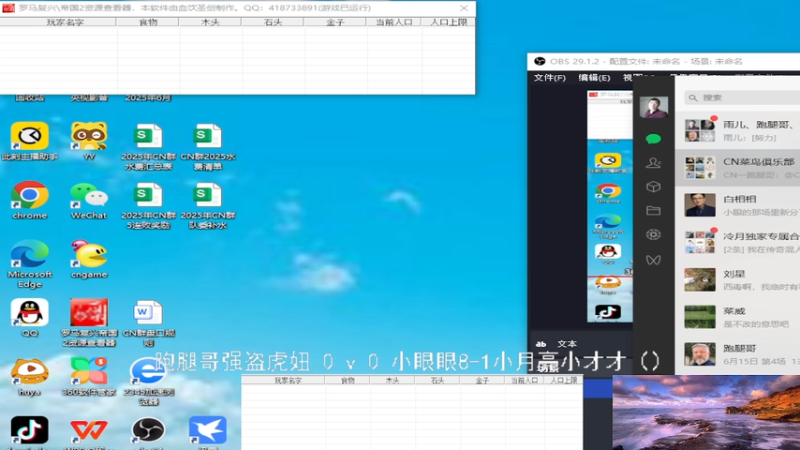Click 石头 header in top resource viewer window
This screenshot has width=800, height=450.
[x=273, y=22]
